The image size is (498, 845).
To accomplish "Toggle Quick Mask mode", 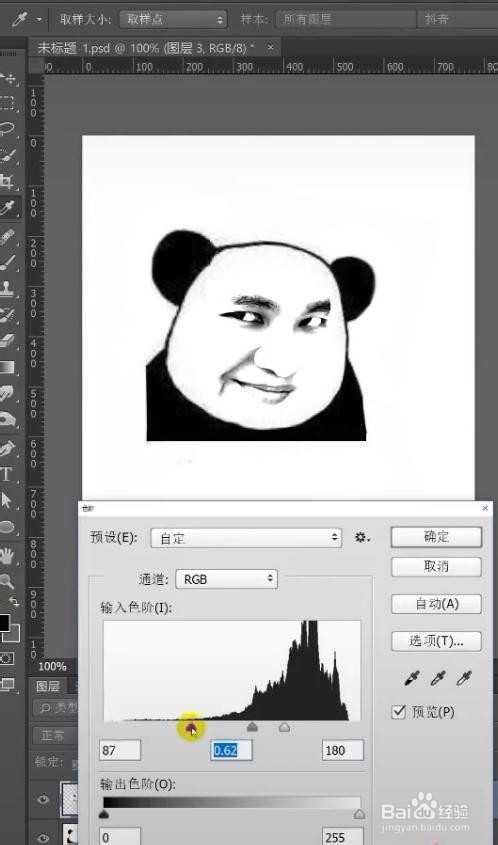I will click(x=7, y=658).
